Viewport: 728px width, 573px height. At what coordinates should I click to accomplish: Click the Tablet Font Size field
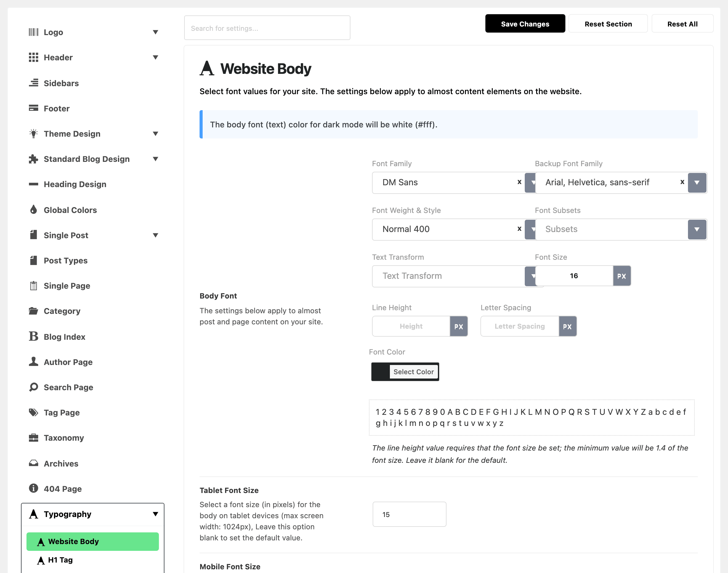[x=409, y=514]
